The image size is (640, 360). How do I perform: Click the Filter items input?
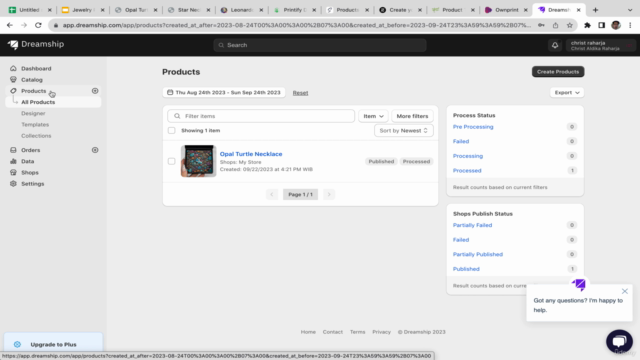coord(261,116)
